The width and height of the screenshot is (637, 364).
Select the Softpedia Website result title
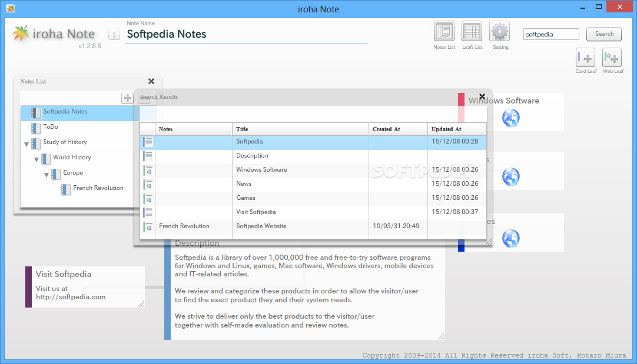click(261, 226)
